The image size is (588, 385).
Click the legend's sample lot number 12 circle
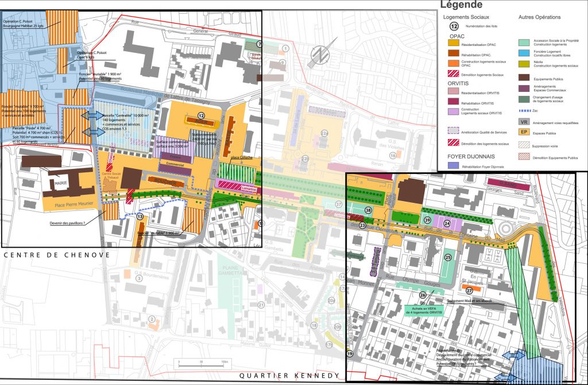coord(454,26)
